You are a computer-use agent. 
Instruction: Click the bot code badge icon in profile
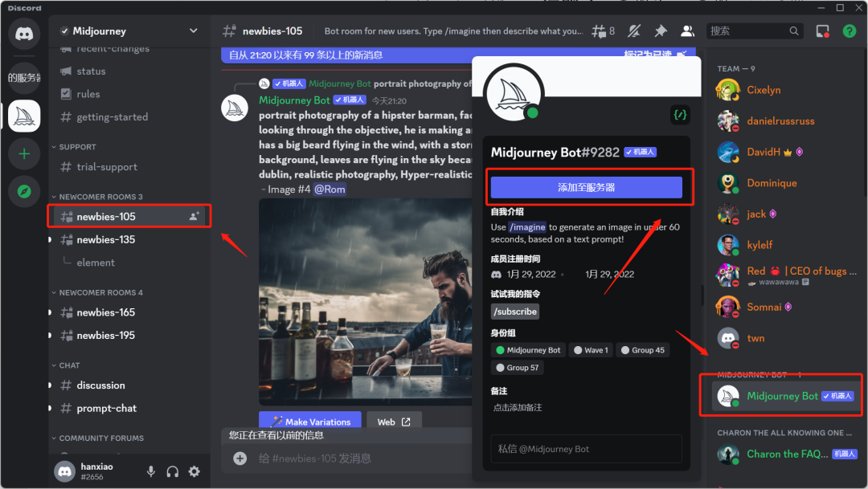click(681, 115)
